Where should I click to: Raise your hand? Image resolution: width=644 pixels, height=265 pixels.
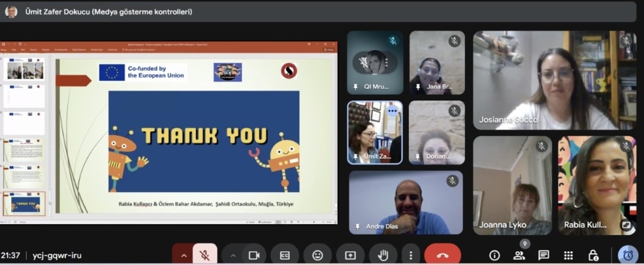(x=383, y=255)
